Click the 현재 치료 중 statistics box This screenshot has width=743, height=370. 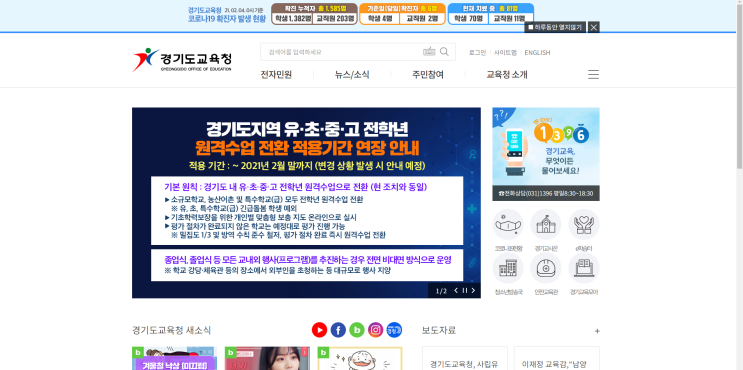(490, 14)
